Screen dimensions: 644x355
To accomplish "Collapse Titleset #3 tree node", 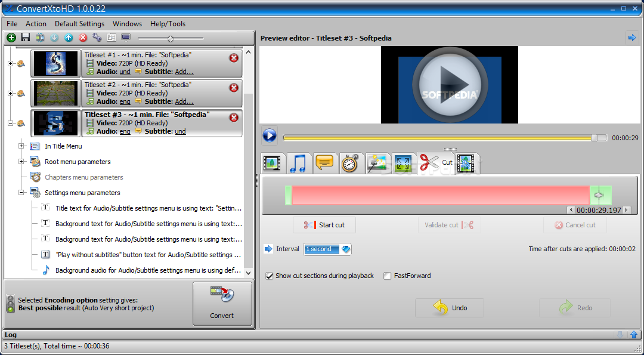I will point(10,123).
